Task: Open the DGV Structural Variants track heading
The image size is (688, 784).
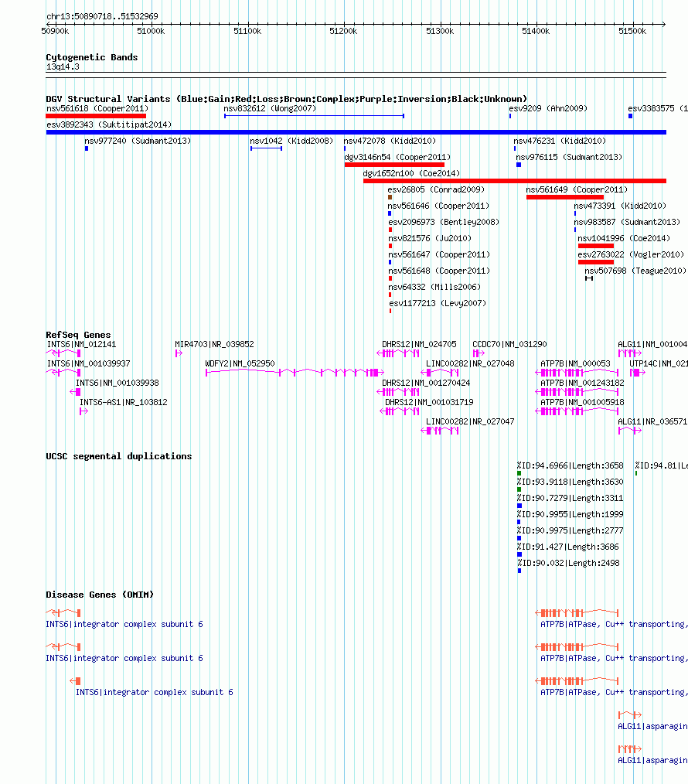Action: [286, 99]
